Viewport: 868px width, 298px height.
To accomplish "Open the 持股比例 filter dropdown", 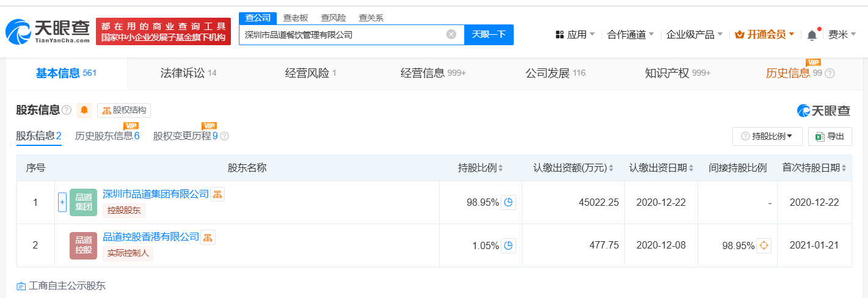I will 767,137.
